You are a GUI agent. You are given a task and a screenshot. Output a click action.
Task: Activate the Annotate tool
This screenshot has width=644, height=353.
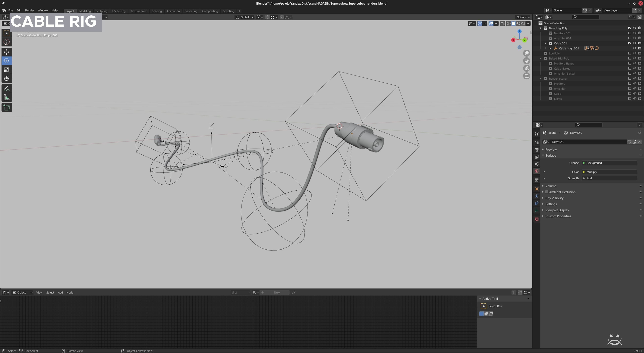[x=7, y=89]
